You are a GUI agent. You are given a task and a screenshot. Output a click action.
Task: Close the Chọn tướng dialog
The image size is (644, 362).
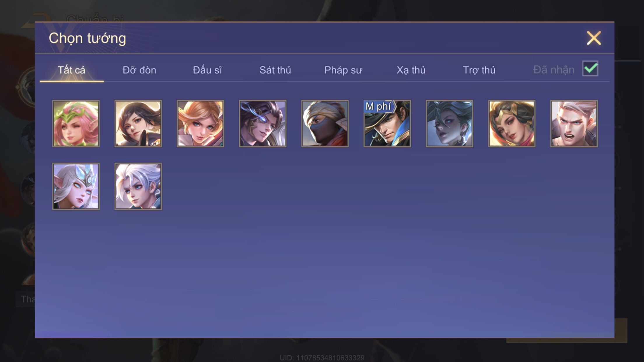click(x=594, y=38)
